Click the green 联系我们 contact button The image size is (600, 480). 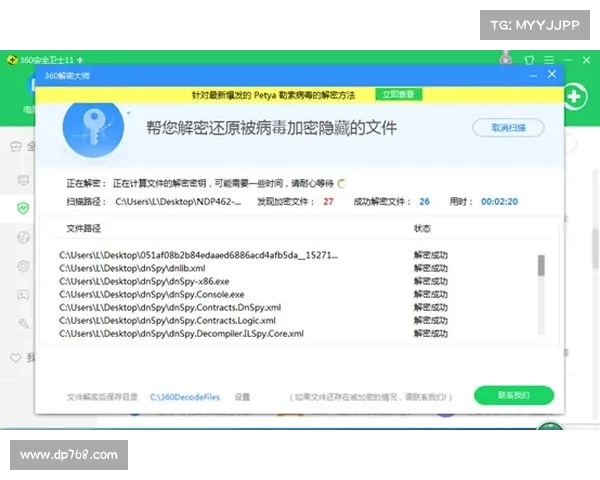coord(514,395)
